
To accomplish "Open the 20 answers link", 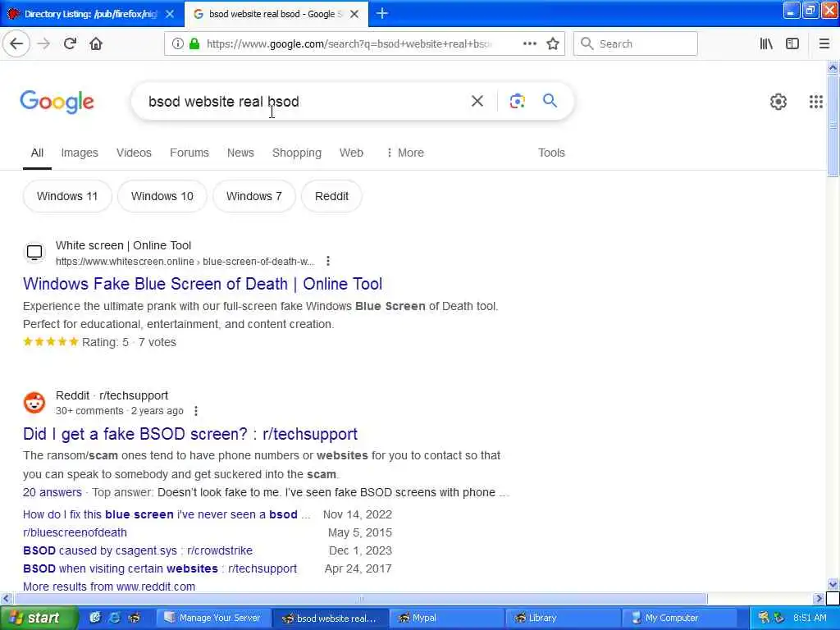I will point(52,492).
